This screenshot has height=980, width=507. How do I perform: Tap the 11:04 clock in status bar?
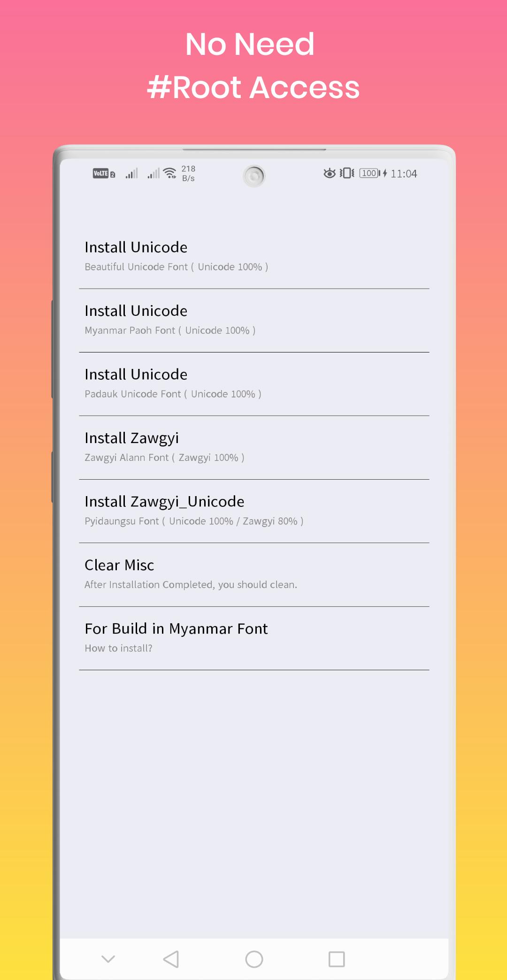[404, 174]
